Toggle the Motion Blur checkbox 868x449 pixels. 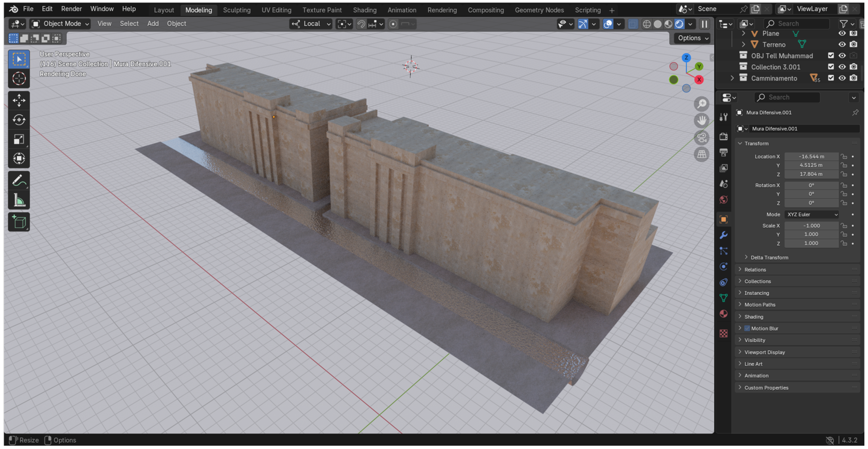click(747, 328)
